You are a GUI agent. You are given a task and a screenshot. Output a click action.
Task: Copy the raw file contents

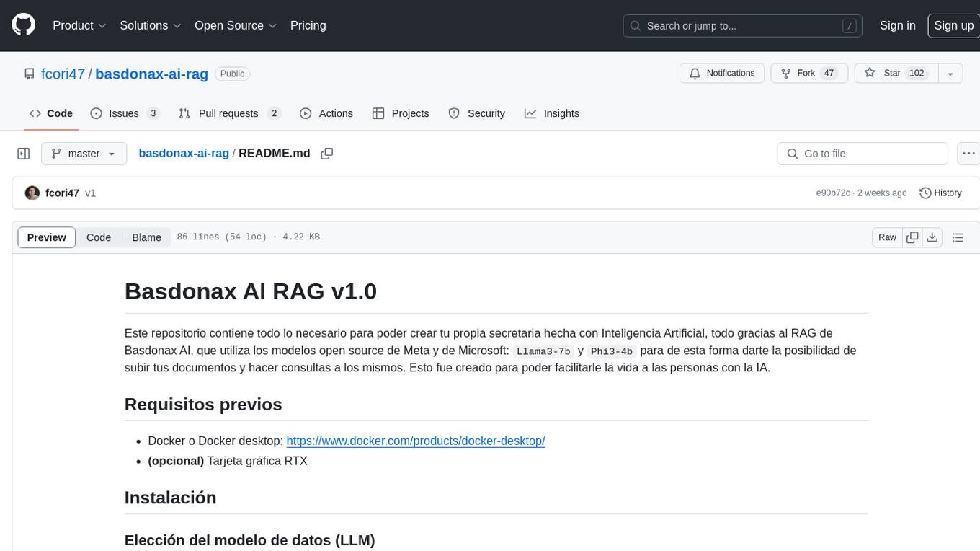point(912,237)
